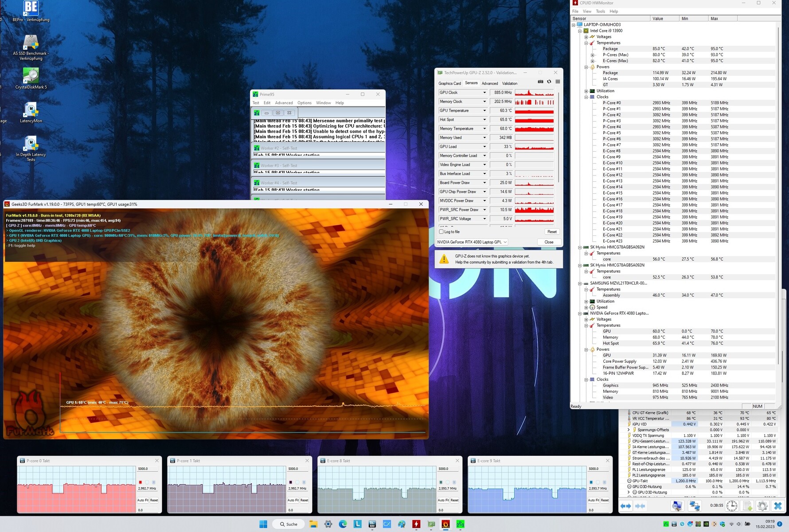Click the HWMonitor vertical scrollbar
789x532 pixels.
click(778, 195)
